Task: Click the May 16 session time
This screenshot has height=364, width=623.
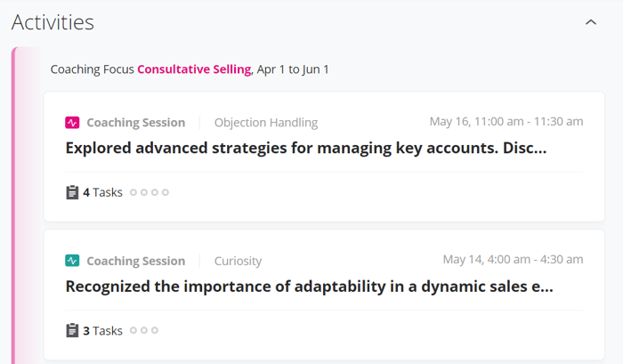Action: [506, 122]
